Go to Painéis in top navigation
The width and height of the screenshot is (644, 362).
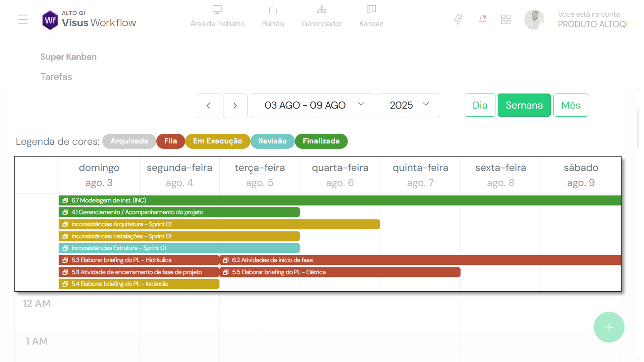point(273,16)
